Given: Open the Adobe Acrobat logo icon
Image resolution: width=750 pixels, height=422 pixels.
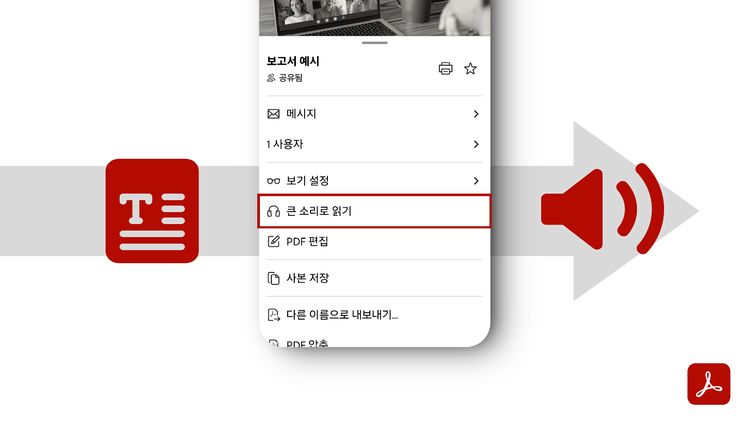Looking at the screenshot, I should click(x=708, y=384).
